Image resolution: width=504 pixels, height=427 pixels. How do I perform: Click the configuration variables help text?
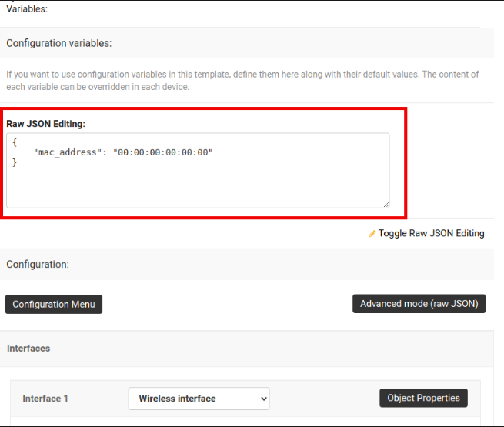pos(242,80)
